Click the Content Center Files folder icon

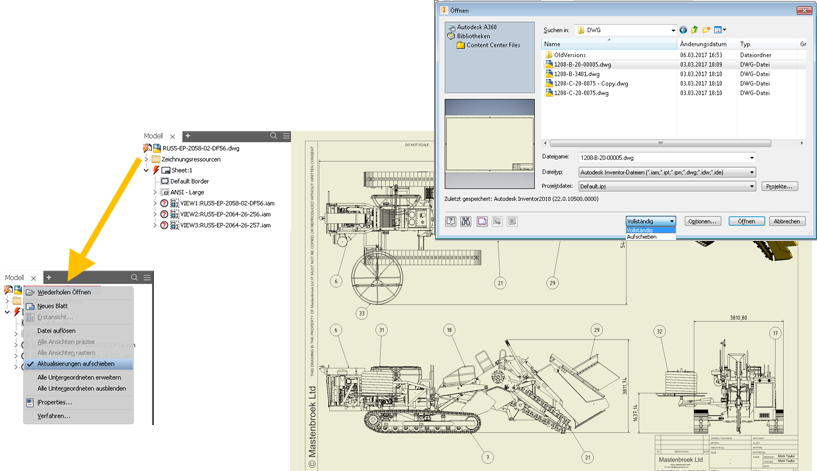click(x=461, y=45)
